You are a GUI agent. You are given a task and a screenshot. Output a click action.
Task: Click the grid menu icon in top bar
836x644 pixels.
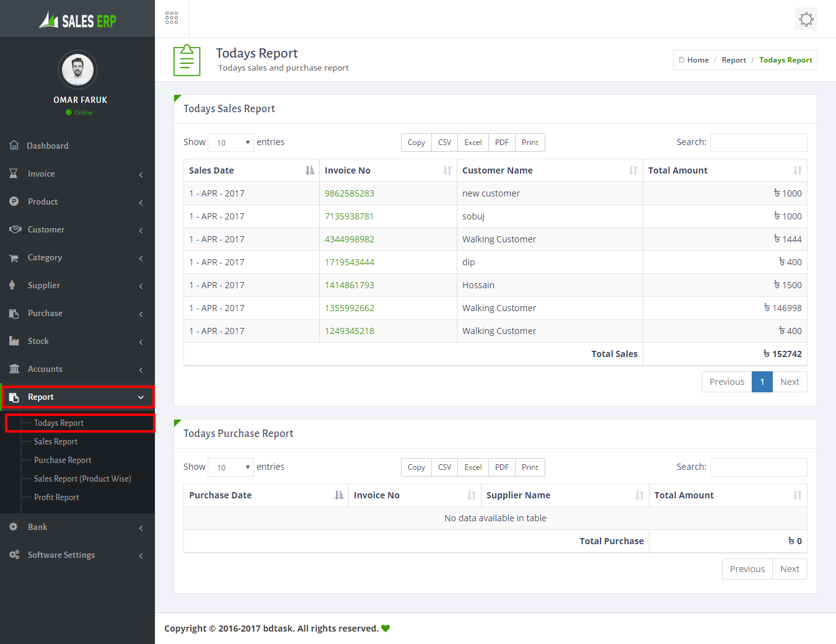[x=172, y=18]
